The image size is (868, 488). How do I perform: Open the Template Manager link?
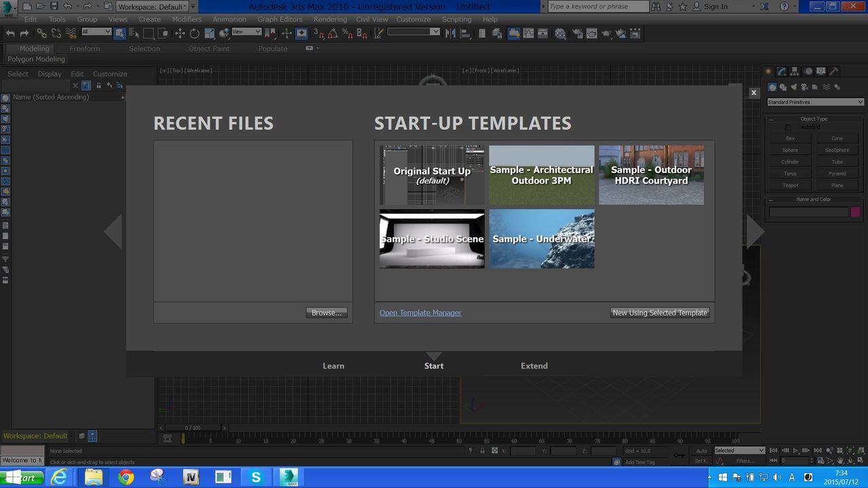(x=420, y=313)
